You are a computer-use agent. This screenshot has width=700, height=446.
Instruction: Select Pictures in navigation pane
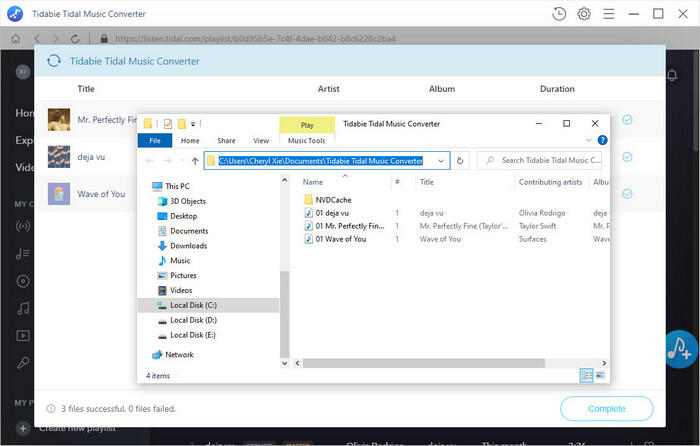(x=183, y=275)
